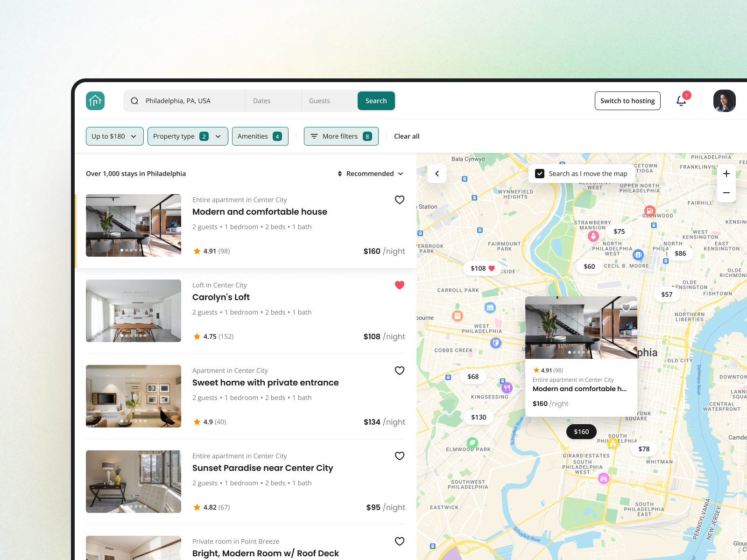The height and width of the screenshot is (560, 747).
Task: Unfavorite Carolyn's Loft heart
Action: (x=400, y=285)
